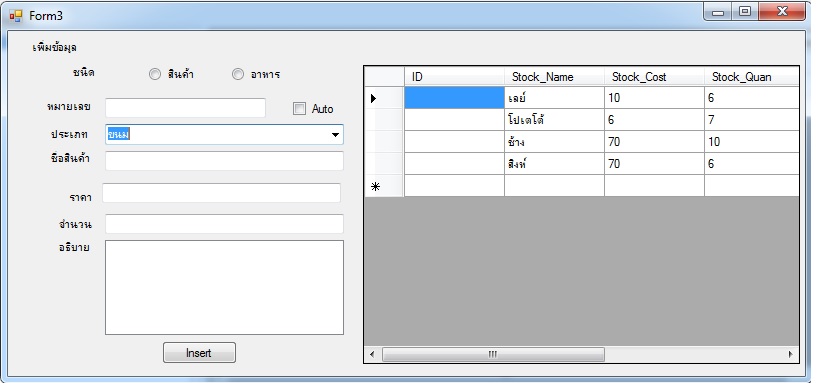
Task: Click the Form3 window icon
Action: click(16, 16)
